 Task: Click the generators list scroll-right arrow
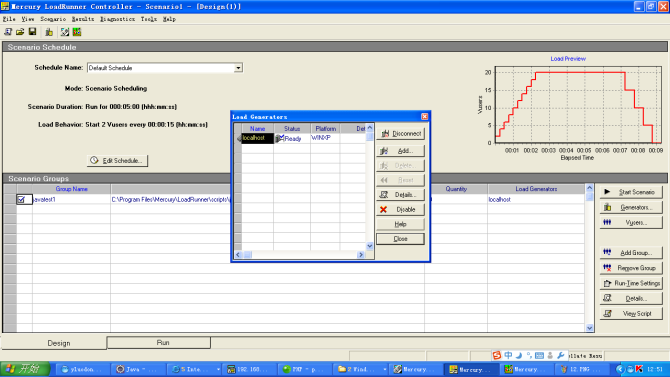click(361, 255)
